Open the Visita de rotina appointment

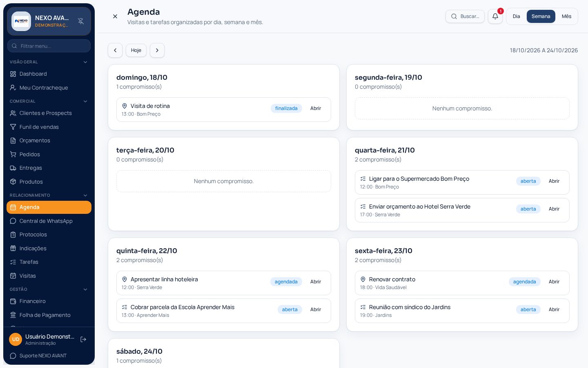(x=316, y=108)
